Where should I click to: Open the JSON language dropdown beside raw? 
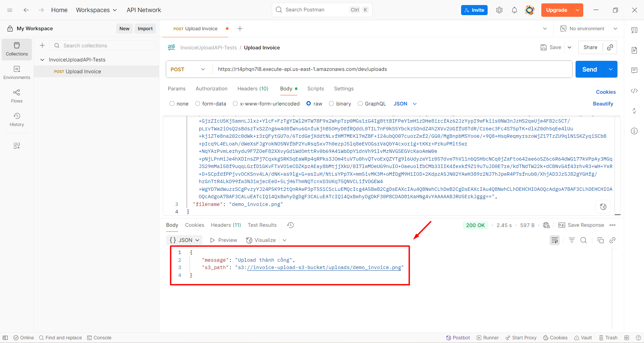(x=405, y=103)
